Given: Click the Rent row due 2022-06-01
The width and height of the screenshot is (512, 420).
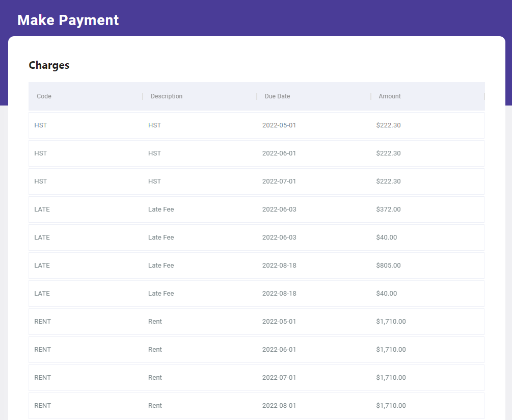Looking at the screenshot, I should [256, 350].
